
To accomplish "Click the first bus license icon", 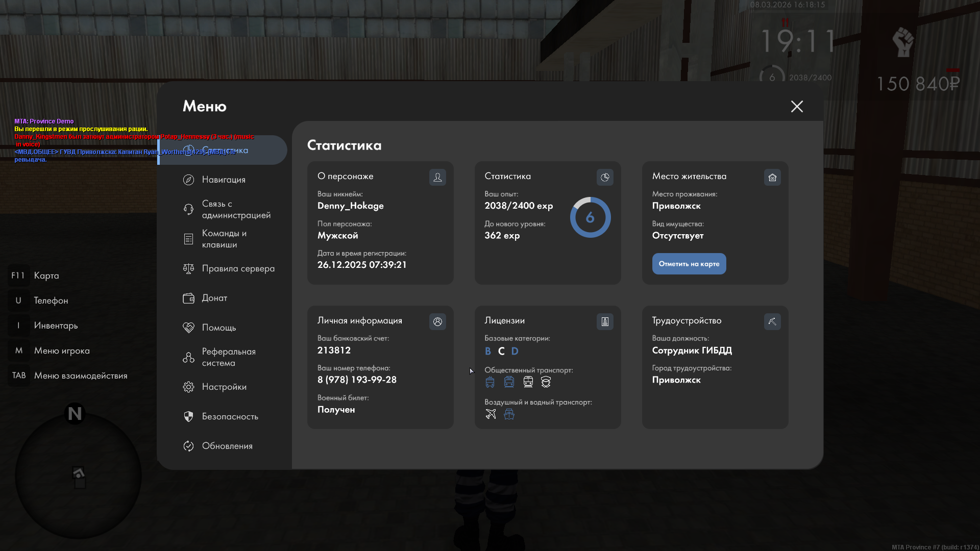I will (x=490, y=382).
